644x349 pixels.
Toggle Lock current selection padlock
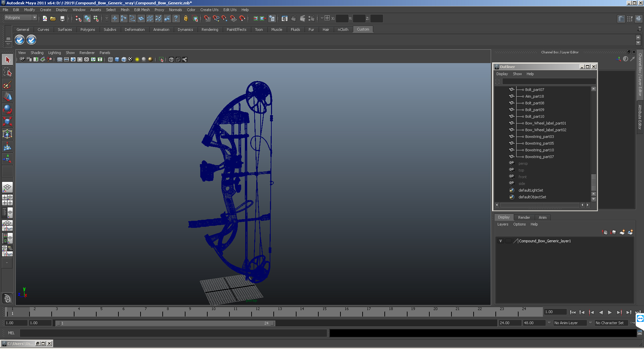[x=185, y=18]
